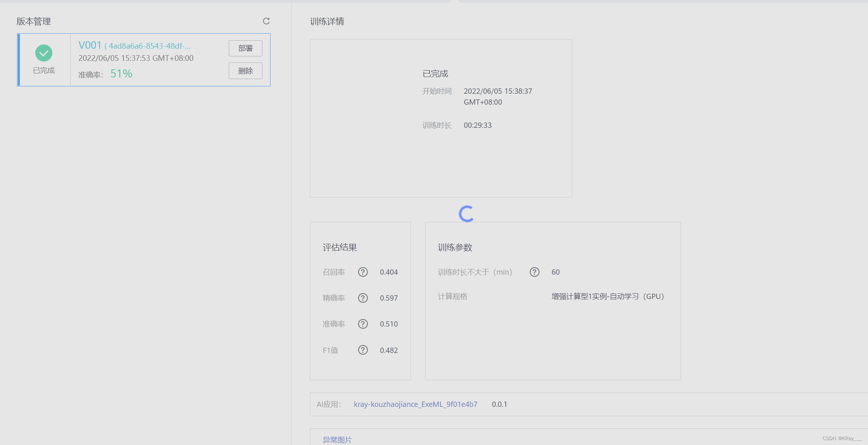The width and height of the screenshot is (868, 445).
Task: Switch to the 异常图片 tab
Action: click(337, 440)
